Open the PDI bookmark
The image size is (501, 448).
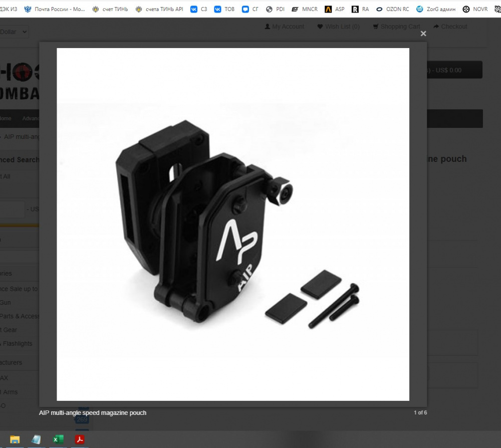pos(275,9)
